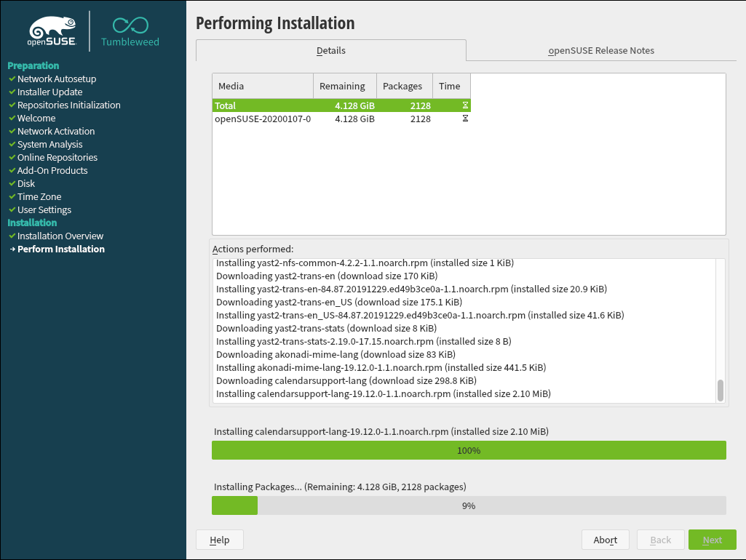Click the Media column header
Screen dimensions: 746x560
262,86
